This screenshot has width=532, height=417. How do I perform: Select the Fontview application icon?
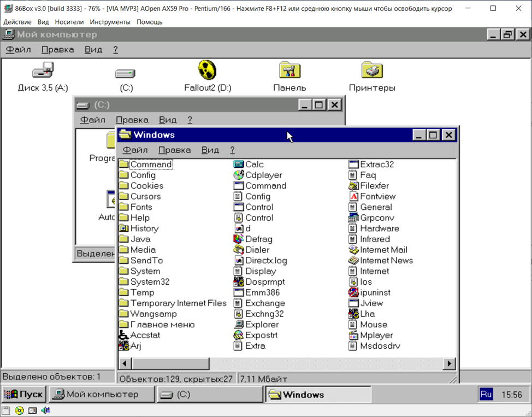tap(353, 197)
